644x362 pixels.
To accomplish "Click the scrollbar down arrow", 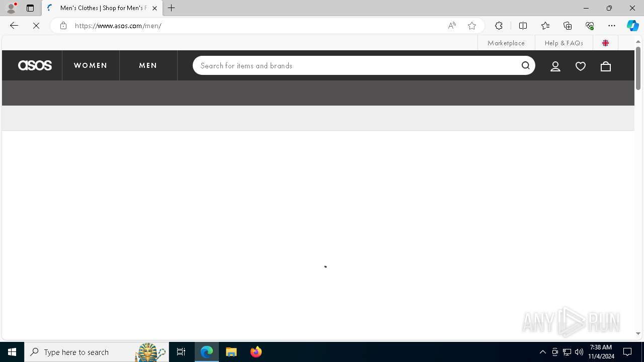I will click(638, 333).
